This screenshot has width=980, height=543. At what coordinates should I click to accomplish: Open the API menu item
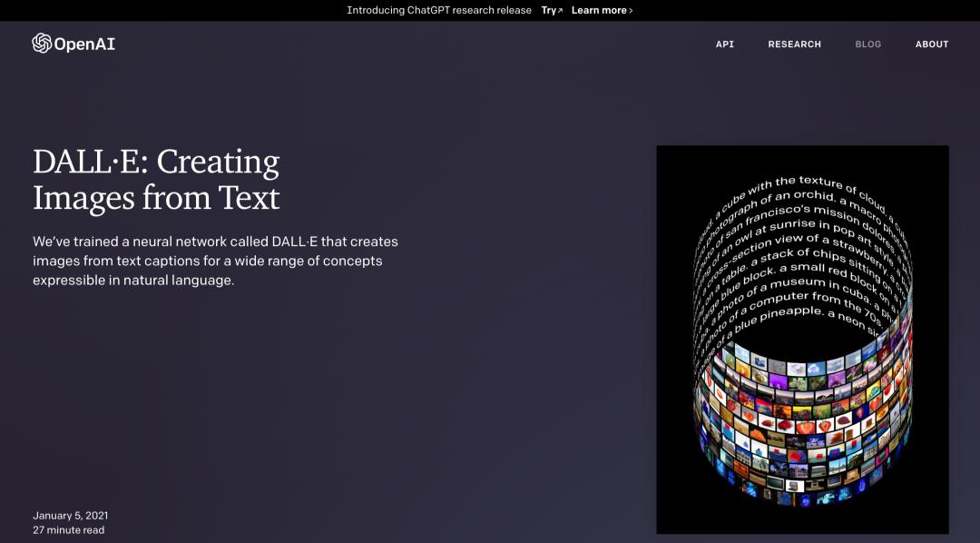pos(724,44)
